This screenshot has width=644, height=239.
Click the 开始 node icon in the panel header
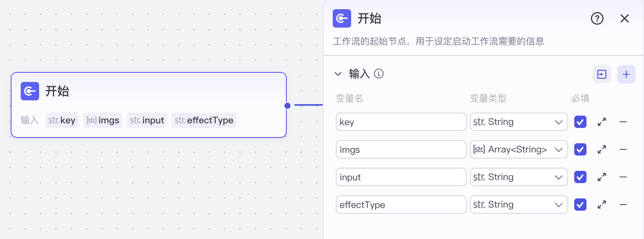[342, 18]
